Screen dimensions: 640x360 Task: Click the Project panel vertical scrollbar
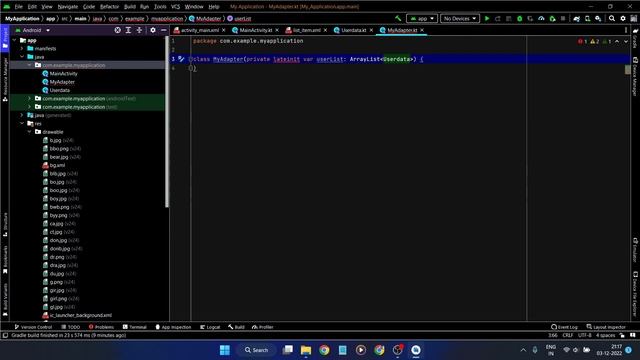point(167,122)
